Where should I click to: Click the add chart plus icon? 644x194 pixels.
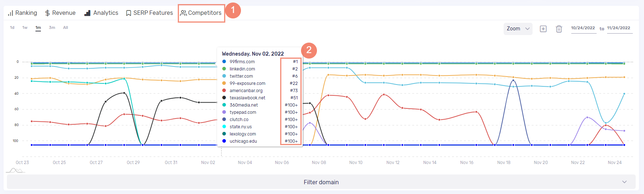point(543,29)
